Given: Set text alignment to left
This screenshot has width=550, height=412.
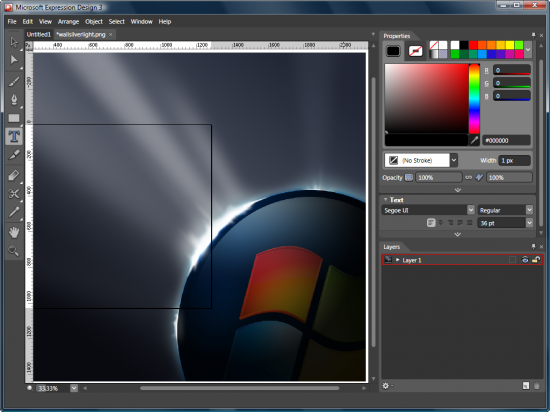Looking at the screenshot, I should coord(431,223).
